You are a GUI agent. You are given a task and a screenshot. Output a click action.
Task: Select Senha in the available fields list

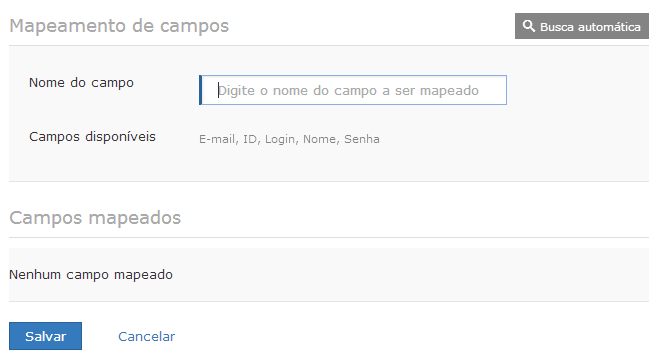point(362,139)
